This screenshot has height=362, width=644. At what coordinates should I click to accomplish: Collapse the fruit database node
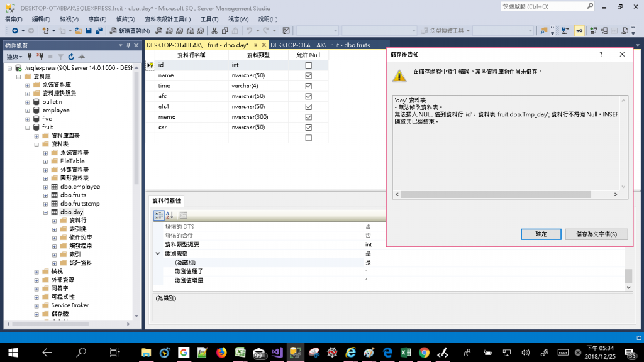[x=28, y=128]
